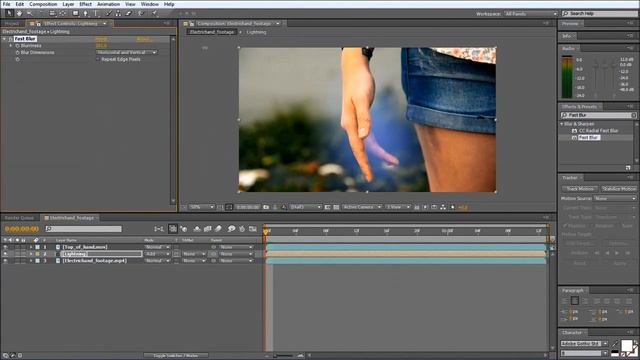640x360 pixels.
Task: Switch to the Project panel tab
Action: pos(12,24)
